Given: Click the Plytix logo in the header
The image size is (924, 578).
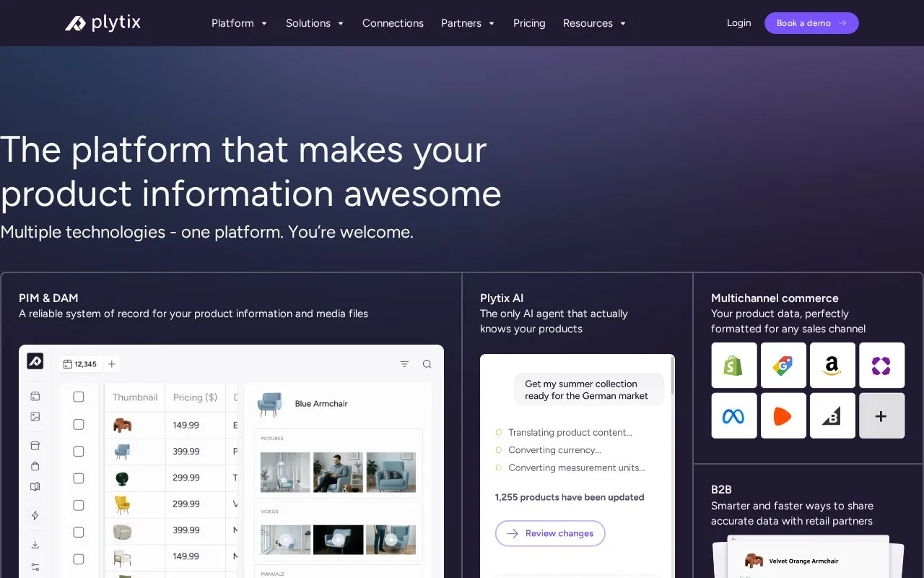Looking at the screenshot, I should click(103, 23).
